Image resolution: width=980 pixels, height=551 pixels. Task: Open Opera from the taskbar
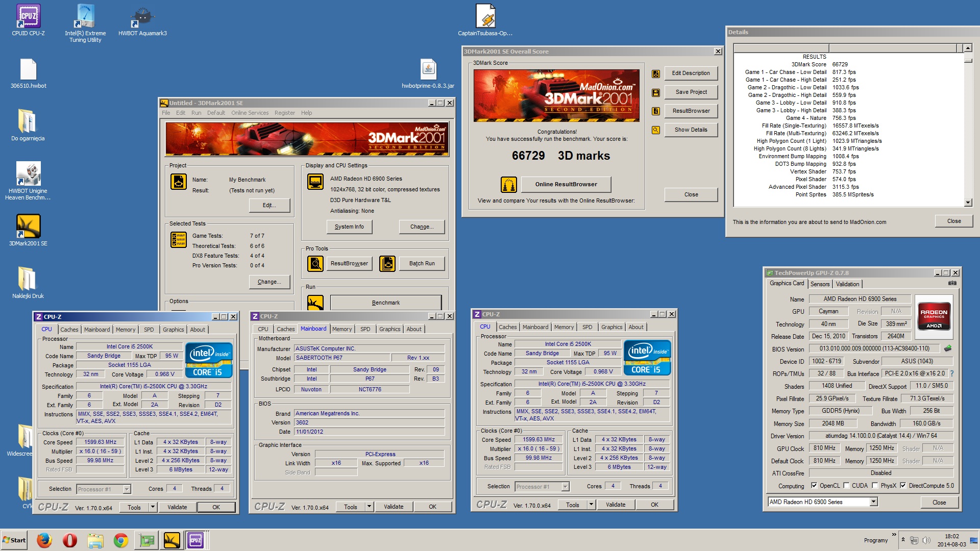point(70,540)
